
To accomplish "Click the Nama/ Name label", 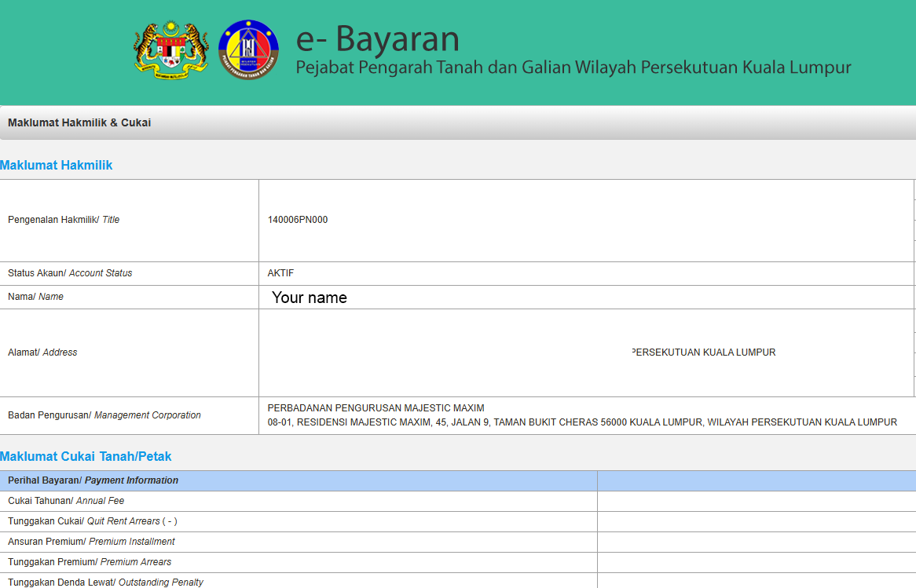I will click(35, 297).
